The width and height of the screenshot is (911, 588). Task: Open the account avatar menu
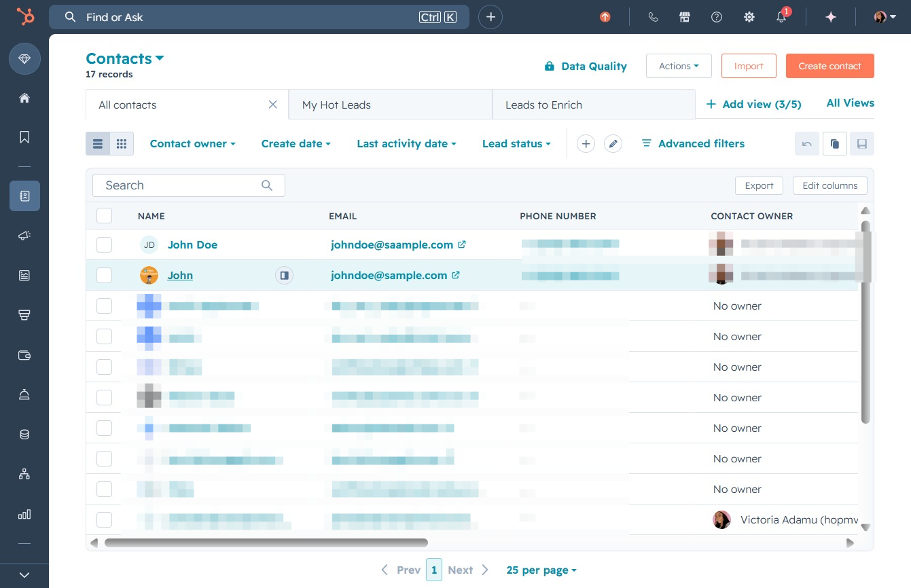click(885, 17)
